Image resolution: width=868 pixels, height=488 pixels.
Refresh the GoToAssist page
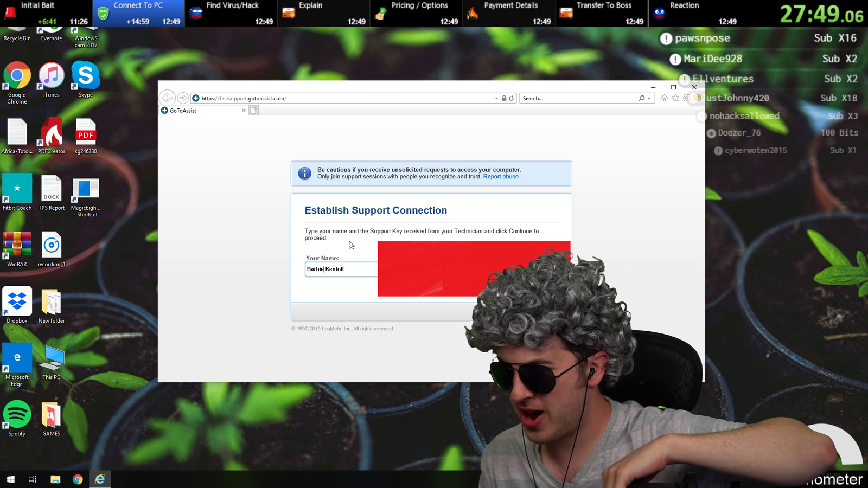[511, 98]
